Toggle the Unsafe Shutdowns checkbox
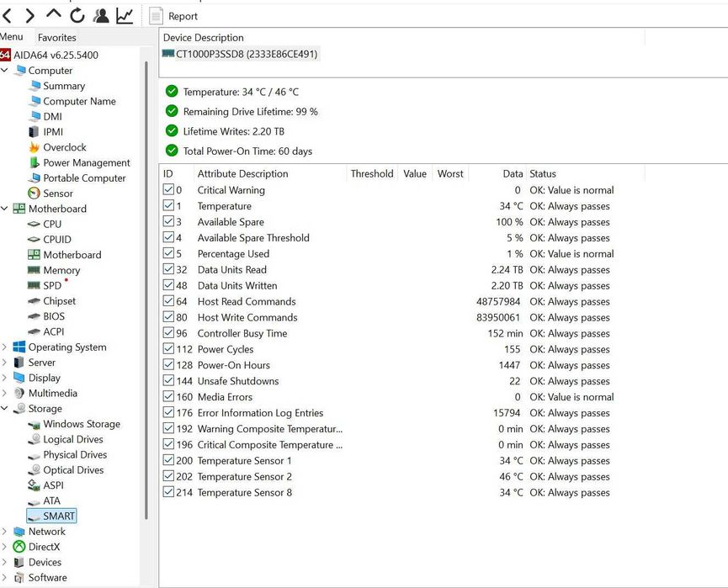Image resolution: width=728 pixels, height=588 pixels. pos(168,380)
